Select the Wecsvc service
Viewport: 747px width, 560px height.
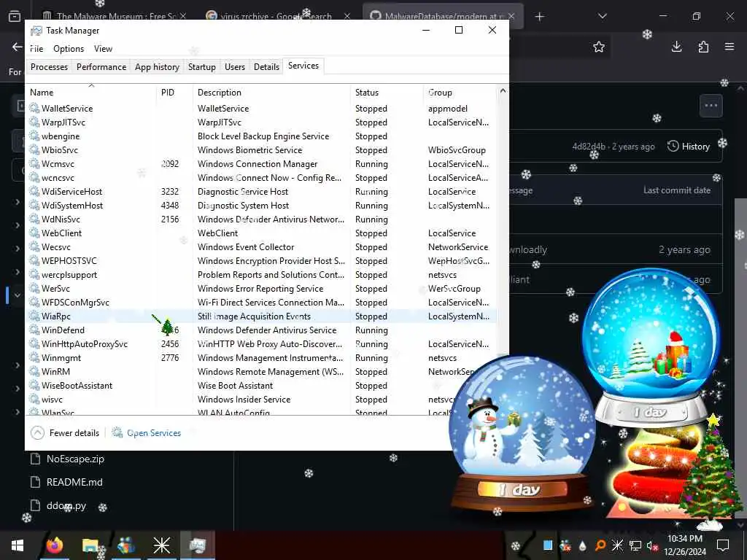261,246
